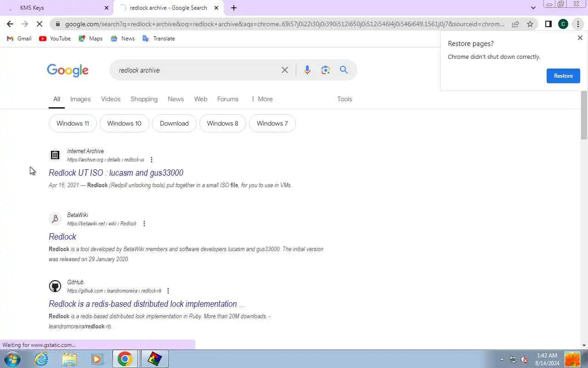Select the Forums search tab
Image resolution: width=588 pixels, height=368 pixels.
pyautogui.click(x=228, y=99)
